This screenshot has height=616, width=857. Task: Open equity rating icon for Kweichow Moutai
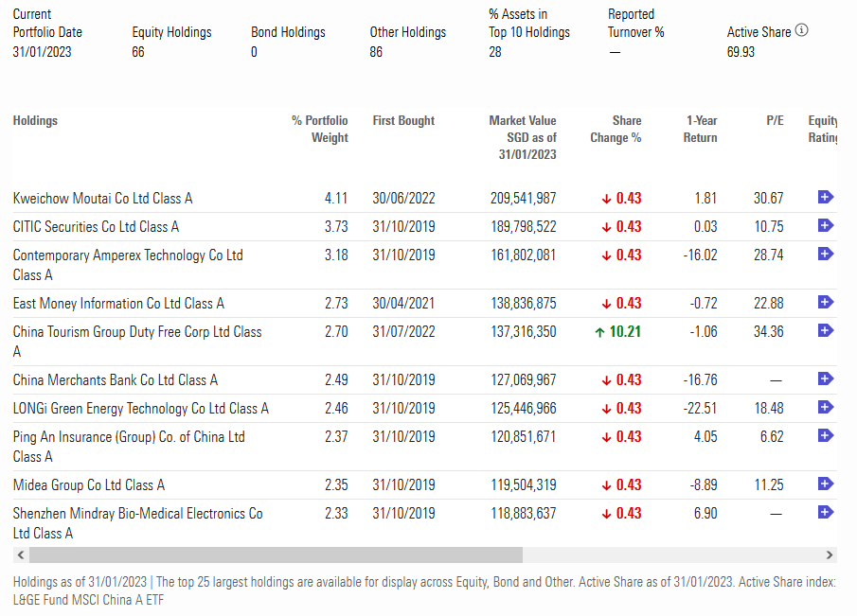point(825,197)
